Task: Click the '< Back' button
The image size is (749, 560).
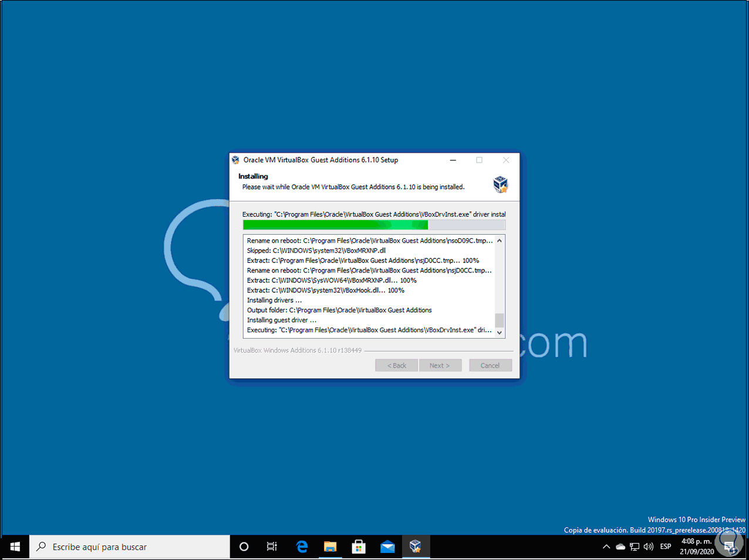Action: point(397,365)
